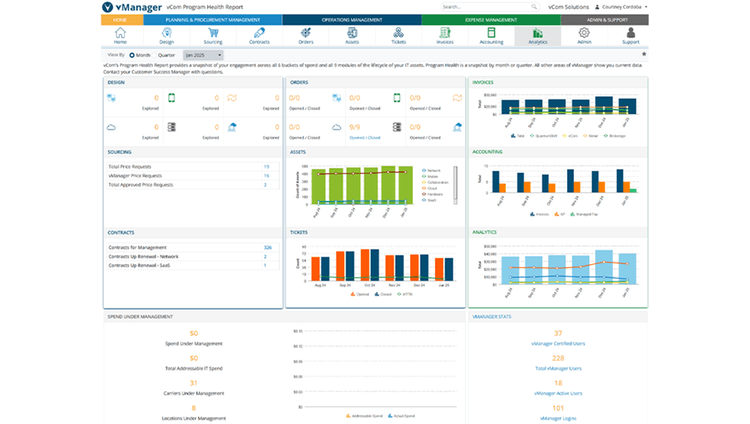Select the Quarter view radio button

point(155,55)
